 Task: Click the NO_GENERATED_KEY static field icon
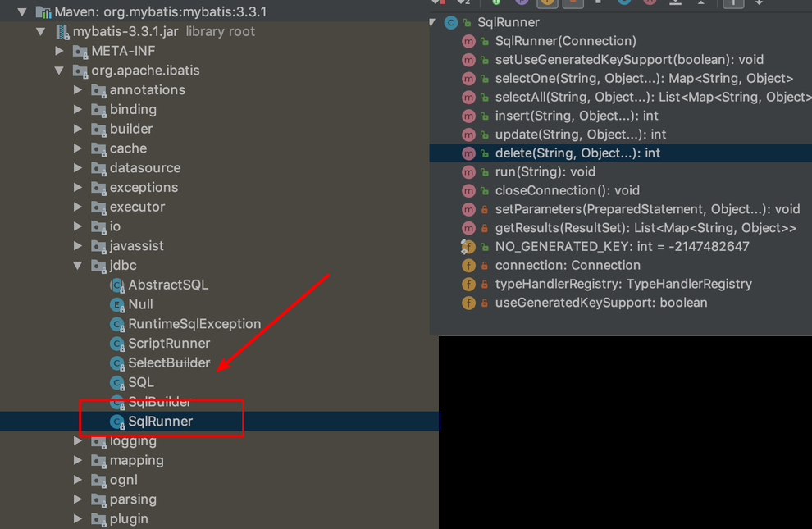tap(468, 247)
